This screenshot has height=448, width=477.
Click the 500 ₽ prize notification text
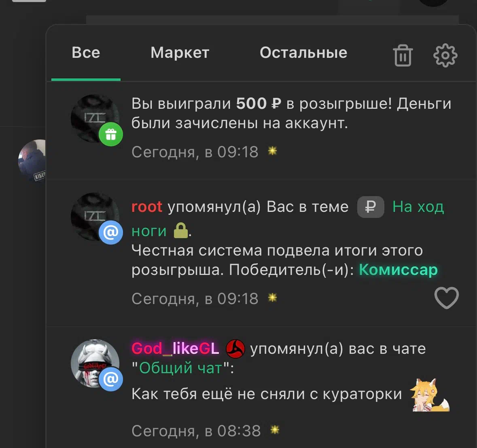[291, 113]
